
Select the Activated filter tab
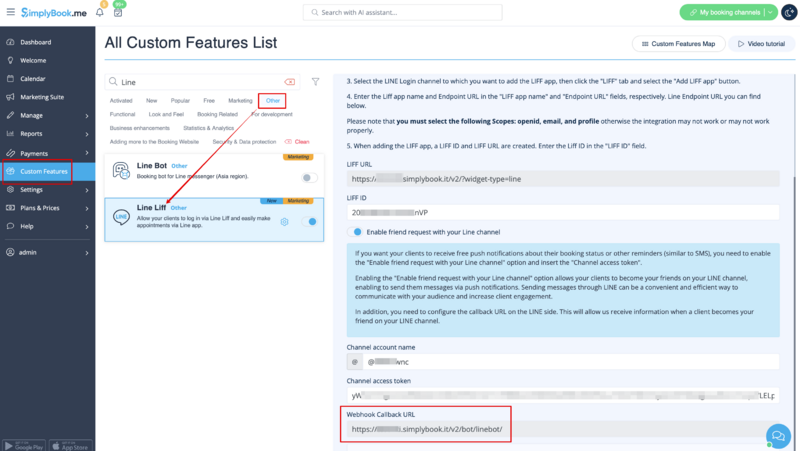(121, 101)
